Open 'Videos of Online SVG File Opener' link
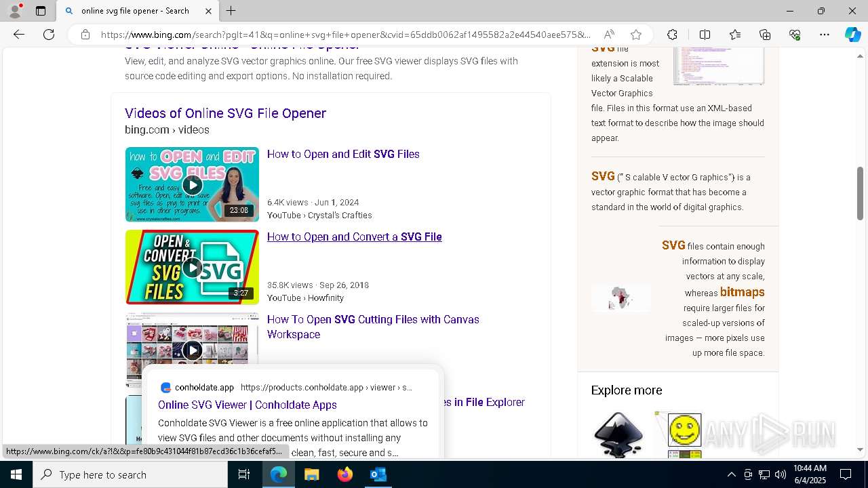 coord(225,113)
